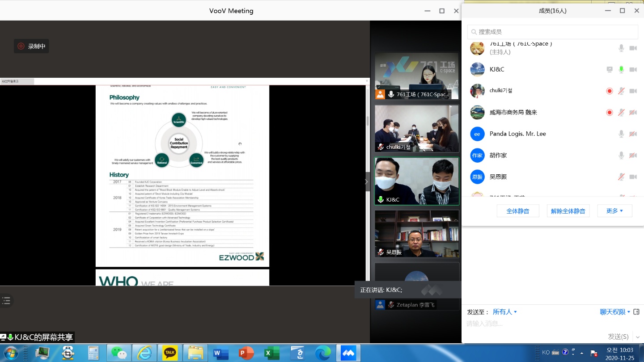644x362 pixels.
Task: Open calculator icon in taskbar
Action: point(93,353)
